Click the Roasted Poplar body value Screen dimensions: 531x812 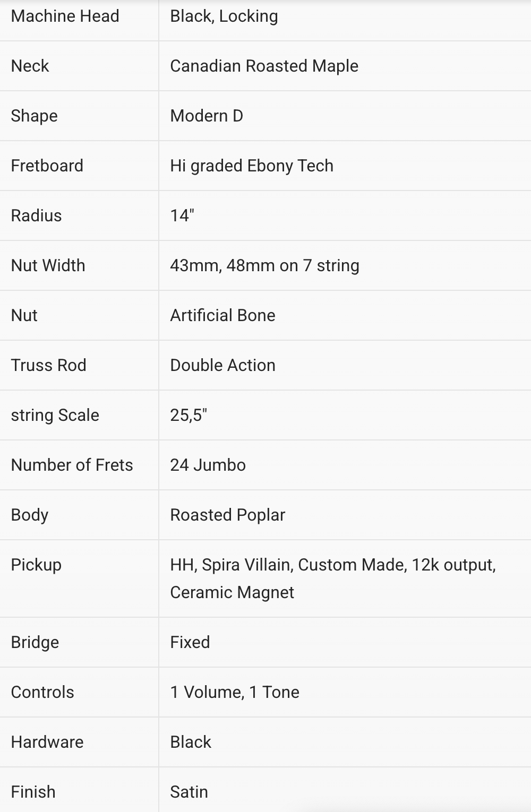(227, 515)
